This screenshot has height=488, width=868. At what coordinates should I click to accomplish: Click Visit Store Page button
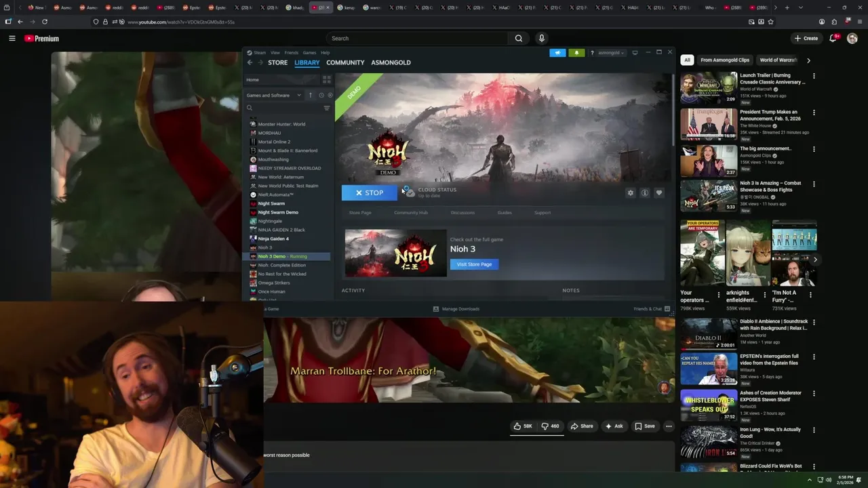coord(474,264)
